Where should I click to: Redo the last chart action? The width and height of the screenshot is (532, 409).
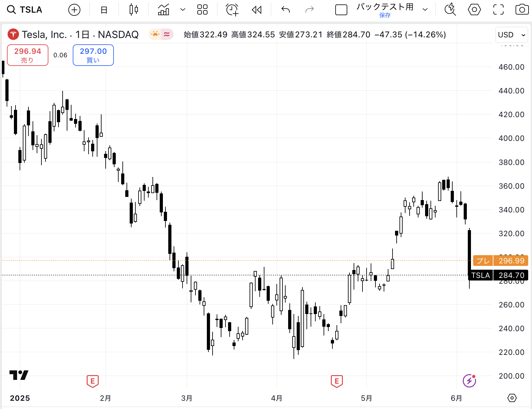click(x=309, y=10)
